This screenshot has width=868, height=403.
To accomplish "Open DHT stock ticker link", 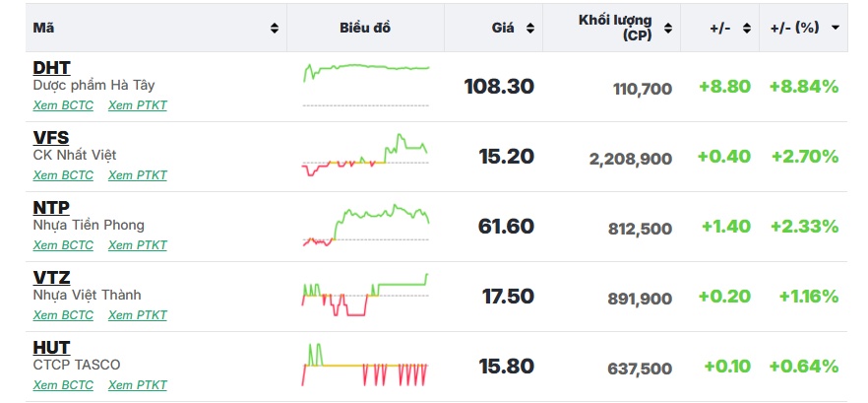I will pyautogui.click(x=51, y=68).
